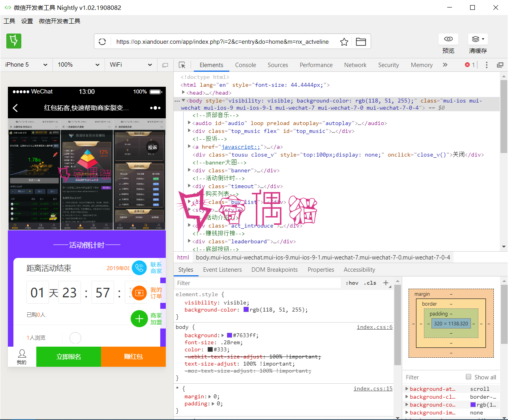Viewport: 508px width, 420px height.
Task: Click the #7633ff background color swatch
Action: [x=229, y=335]
